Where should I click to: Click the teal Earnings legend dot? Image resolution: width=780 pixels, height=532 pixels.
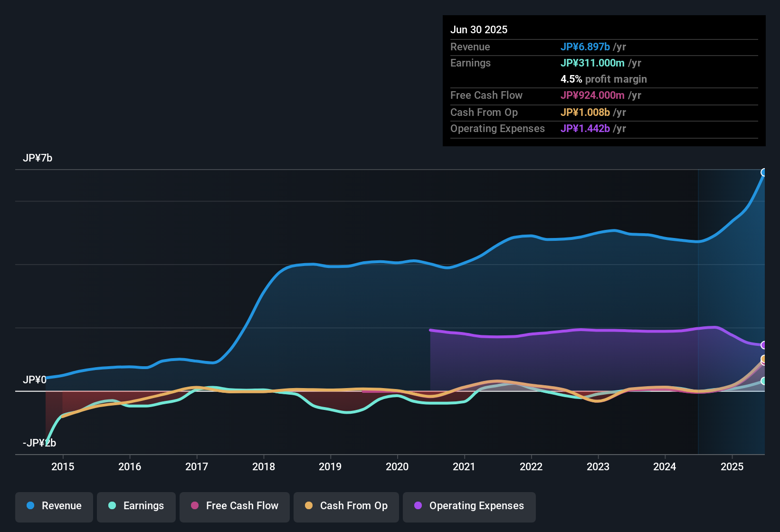coord(112,506)
